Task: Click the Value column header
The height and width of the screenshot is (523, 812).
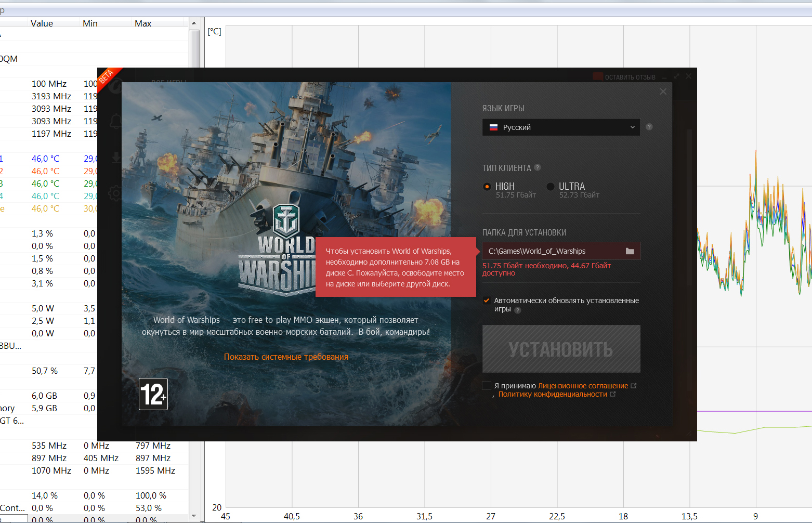Action: 42,23
